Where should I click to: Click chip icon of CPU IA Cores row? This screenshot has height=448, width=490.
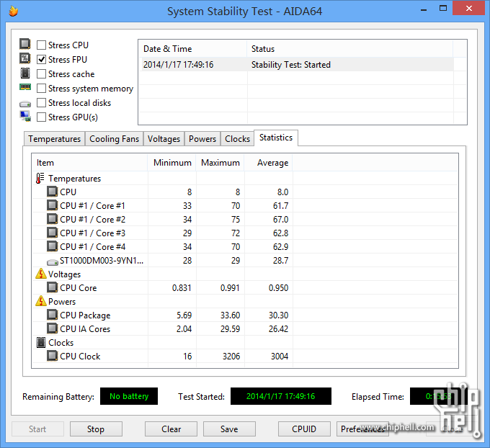pyautogui.click(x=52, y=329)
